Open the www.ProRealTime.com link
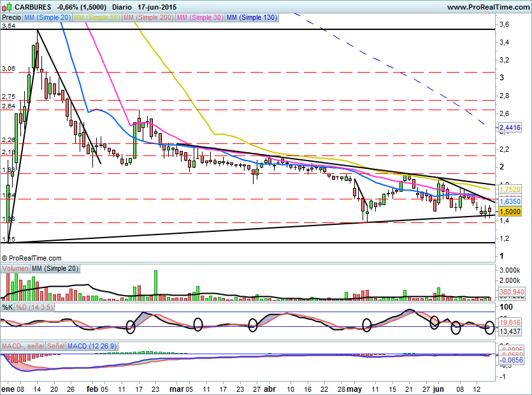The height and width of the screenshot is (395, 532). (x=487, y=7)
